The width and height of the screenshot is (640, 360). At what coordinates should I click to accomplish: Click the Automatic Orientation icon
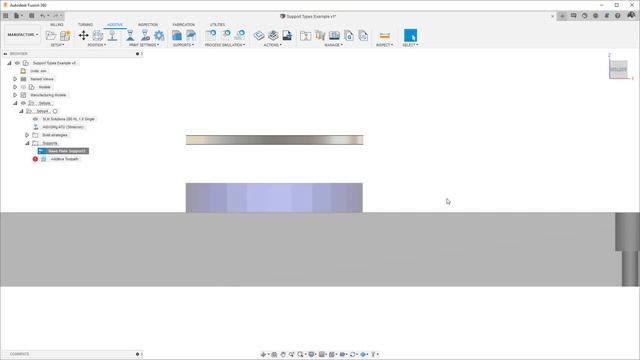tap(98, 36)
